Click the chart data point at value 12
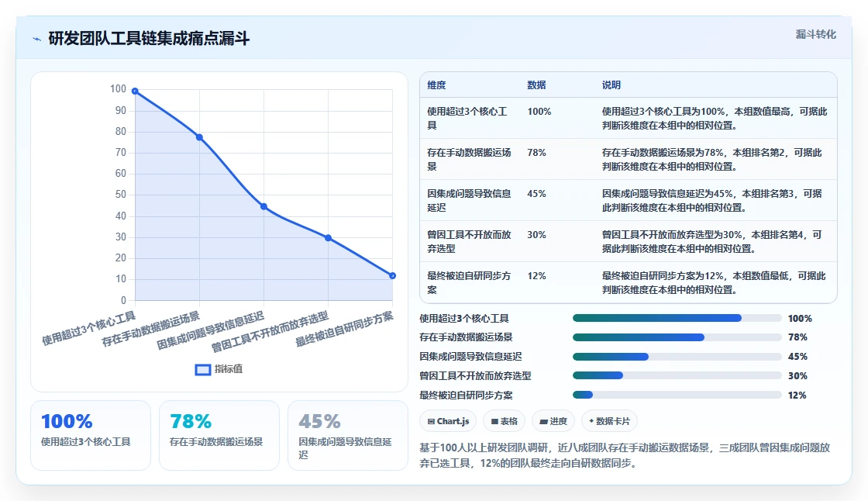868x501 pixels. pos(392,275)
